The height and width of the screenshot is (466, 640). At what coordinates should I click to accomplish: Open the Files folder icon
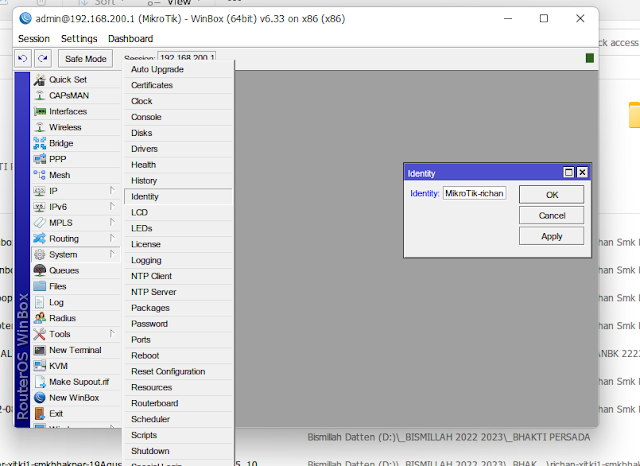click(x=40, y=286)
